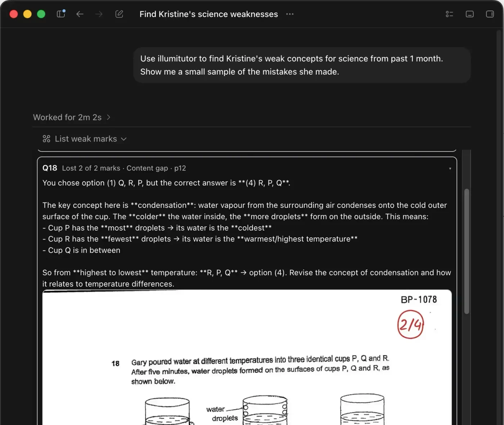The width and height of the screenshot is (504, 425).
Task: Click the user prompt message bubble
Action: point(302,65)
